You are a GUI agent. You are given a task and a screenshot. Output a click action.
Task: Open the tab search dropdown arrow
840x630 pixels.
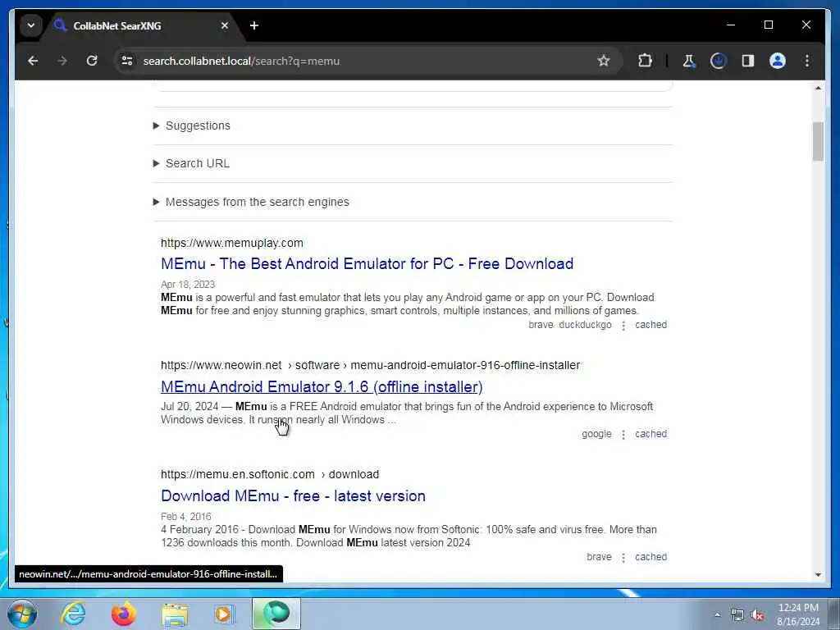click(x=31, y=25)
